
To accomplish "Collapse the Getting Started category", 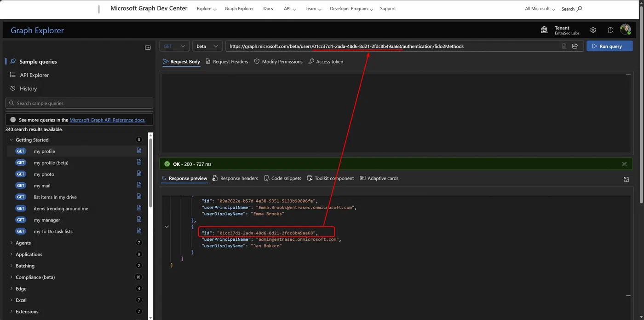I will (11, 140).
